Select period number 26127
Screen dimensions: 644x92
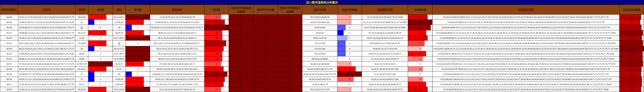click(x=9, y=84)
